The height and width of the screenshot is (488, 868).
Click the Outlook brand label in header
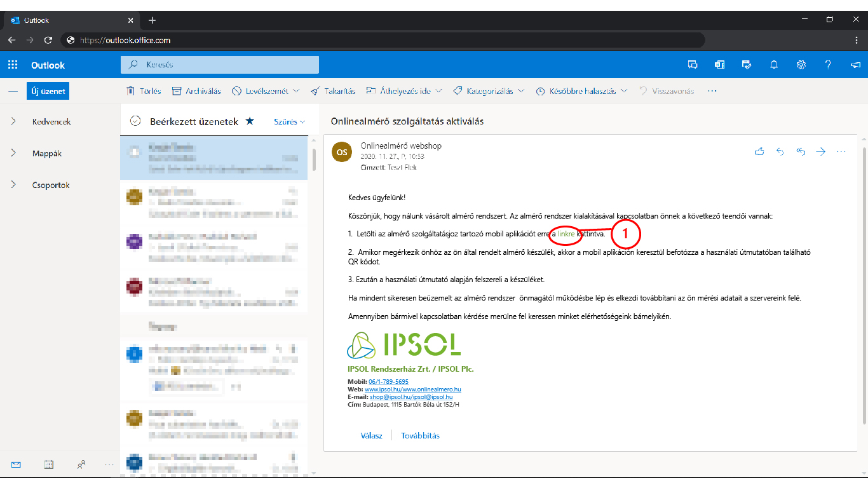point(48,65)
